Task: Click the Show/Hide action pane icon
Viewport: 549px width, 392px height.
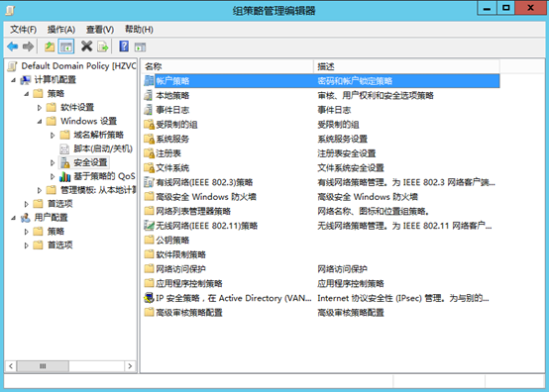Action: pyautogui.click(x=140, y=47)
